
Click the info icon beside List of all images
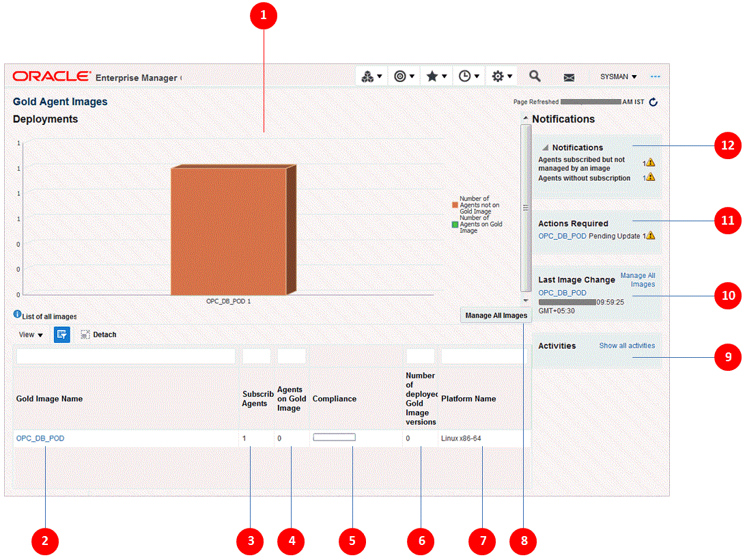(x=17, y=315)
